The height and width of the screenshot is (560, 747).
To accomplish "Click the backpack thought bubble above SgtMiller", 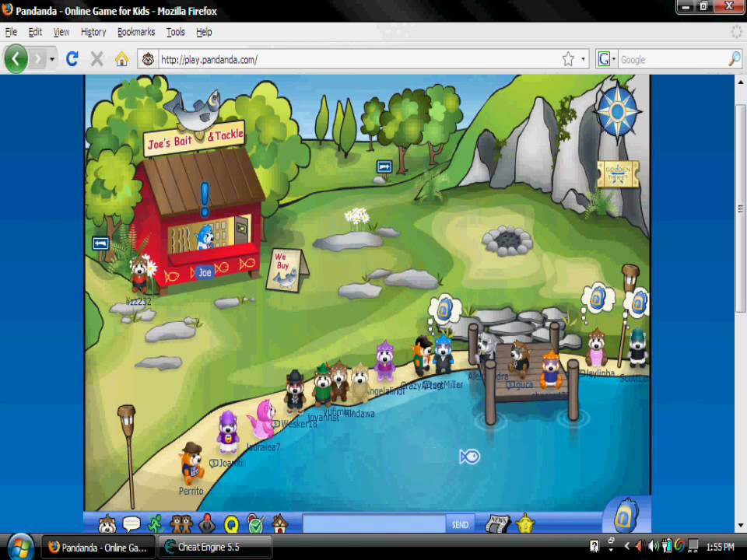I will tap(444, 310).
